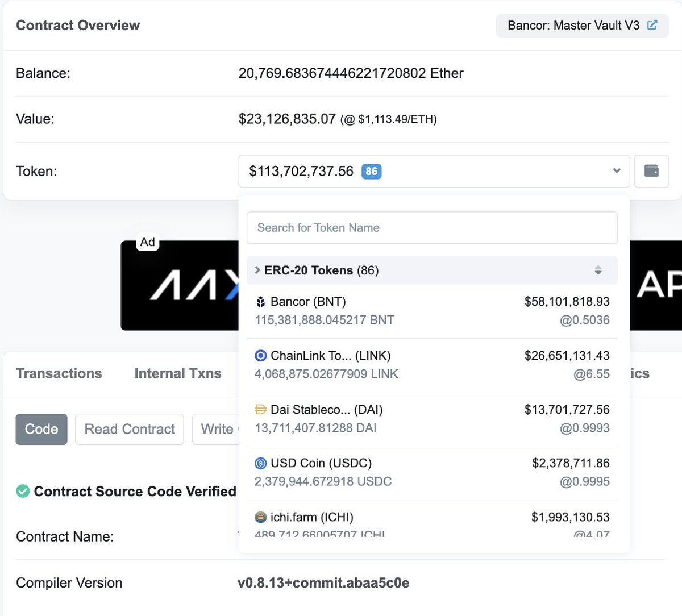Screen dimensions: 682x616
Task: Click the USDC price @0.9995
Action: 585,481
